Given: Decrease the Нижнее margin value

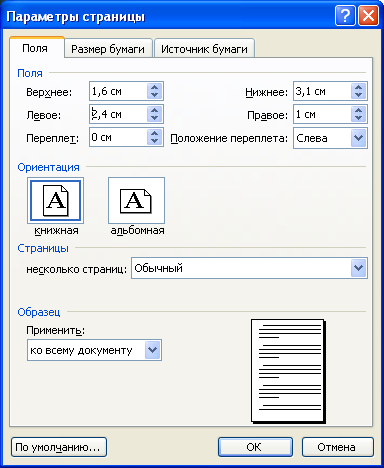Looking at the screenshot, I should [x=358, y=95].
